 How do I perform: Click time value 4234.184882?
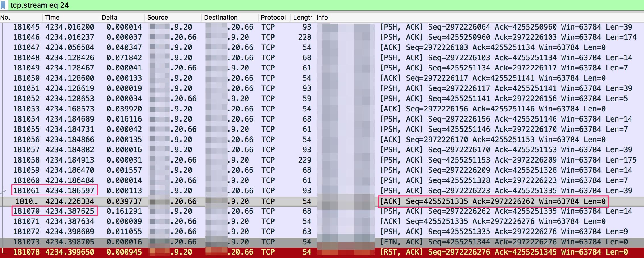point(70,150)
